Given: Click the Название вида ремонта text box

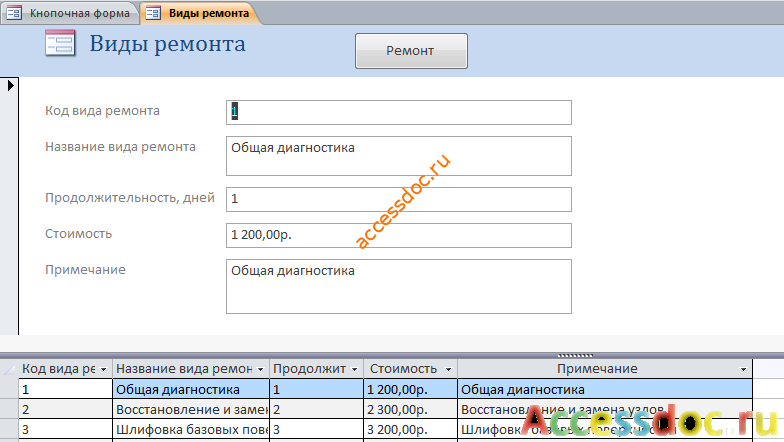Looking at the screenshot, I should coord(398,156).
